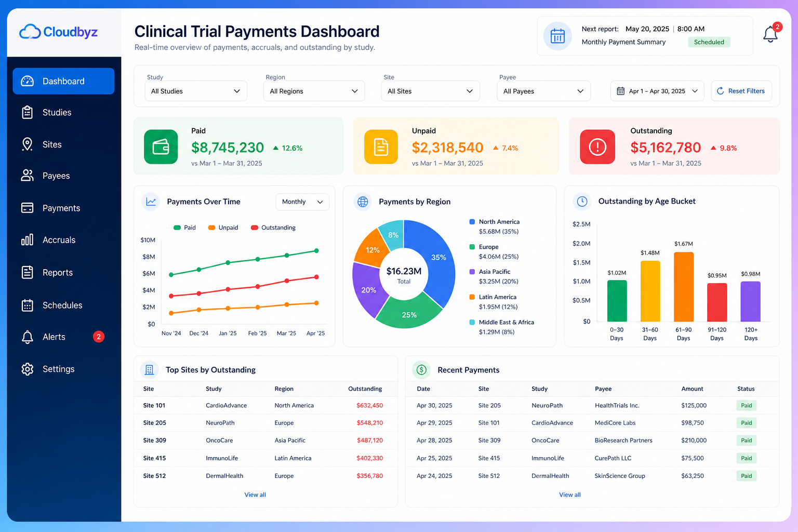Expand the All Sites dropdown
The height and width of the screenshot is (532, 798).
tap(431, 91)
